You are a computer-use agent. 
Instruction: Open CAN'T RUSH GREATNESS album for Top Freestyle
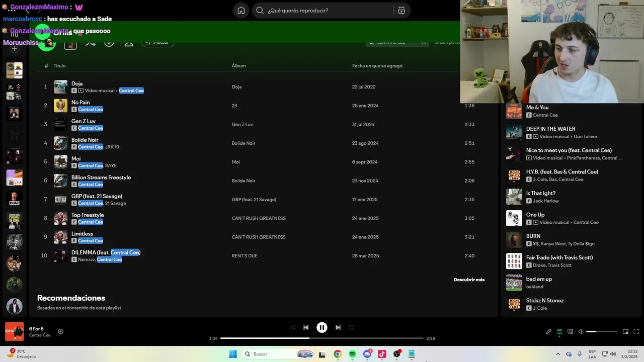[x=259, y=218]
